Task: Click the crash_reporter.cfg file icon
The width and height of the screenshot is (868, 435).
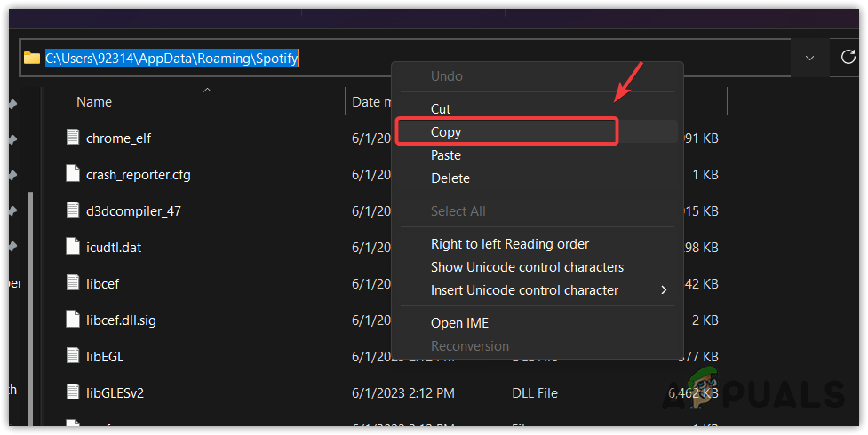Action: pos(73,174)
